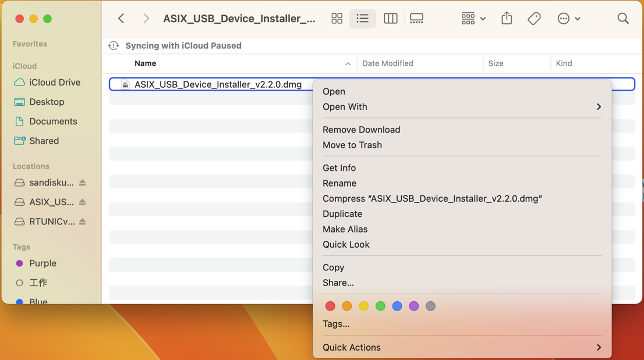Viewport: 644px width, 360px height.
Task: Eject the sandisku... volume
Action: tap(83, 183)
